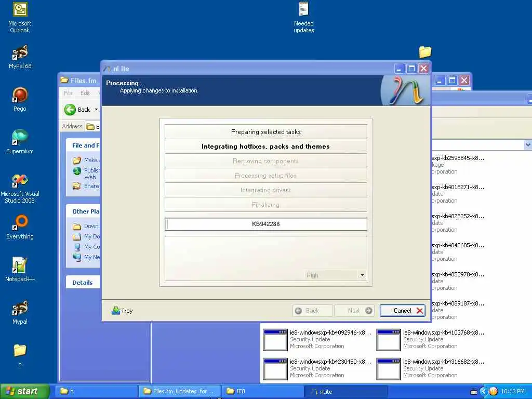Viewport: 532px width, 399px height.
Task: Select Microsoft Visual Studio 2008 icon
Action: coord(20,189)
